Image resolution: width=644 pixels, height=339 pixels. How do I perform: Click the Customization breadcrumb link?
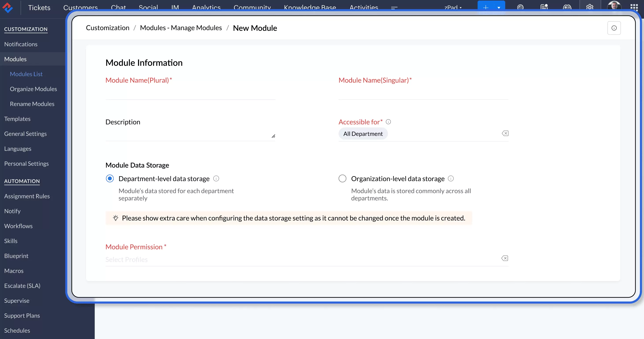[107, 28]
